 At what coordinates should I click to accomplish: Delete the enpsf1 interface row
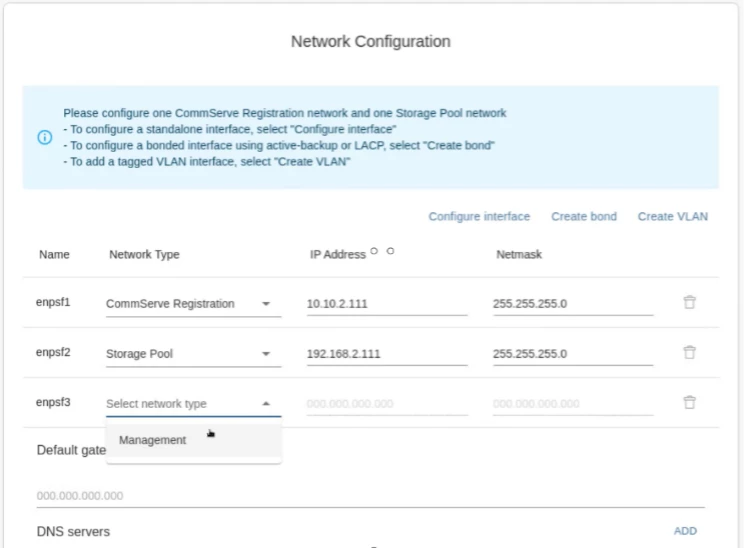tap(689, 302)
